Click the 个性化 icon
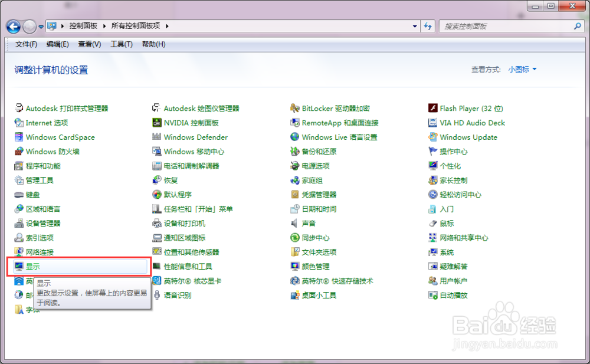 pos(432,166)
